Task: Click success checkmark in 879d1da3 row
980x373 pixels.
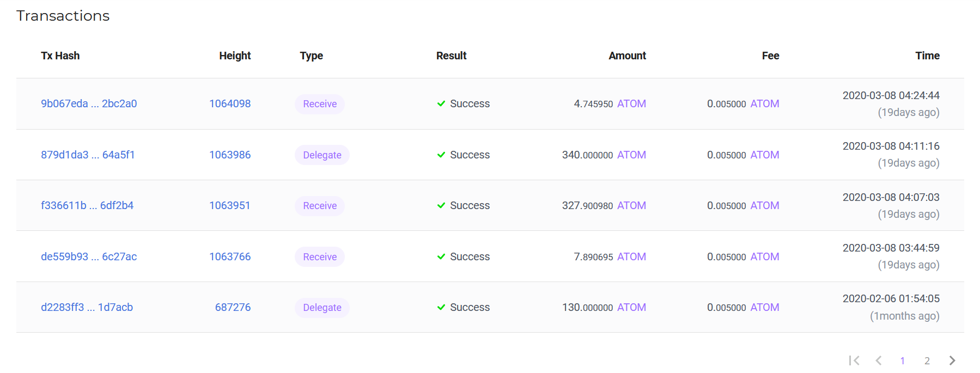Action: (441, 155)
